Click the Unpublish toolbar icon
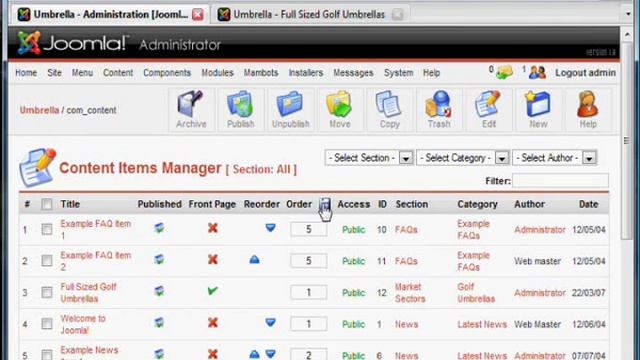The image size is (640, 360). click(290, 109)
